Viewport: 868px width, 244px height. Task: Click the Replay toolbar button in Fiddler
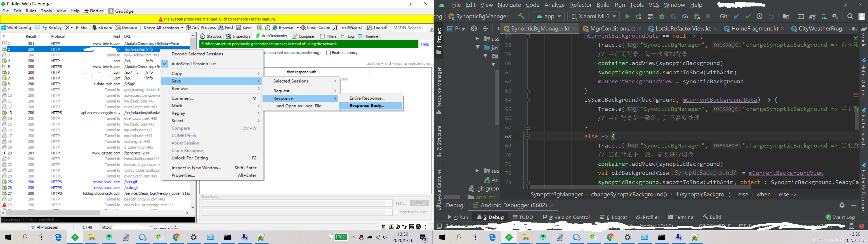(52, 28)
